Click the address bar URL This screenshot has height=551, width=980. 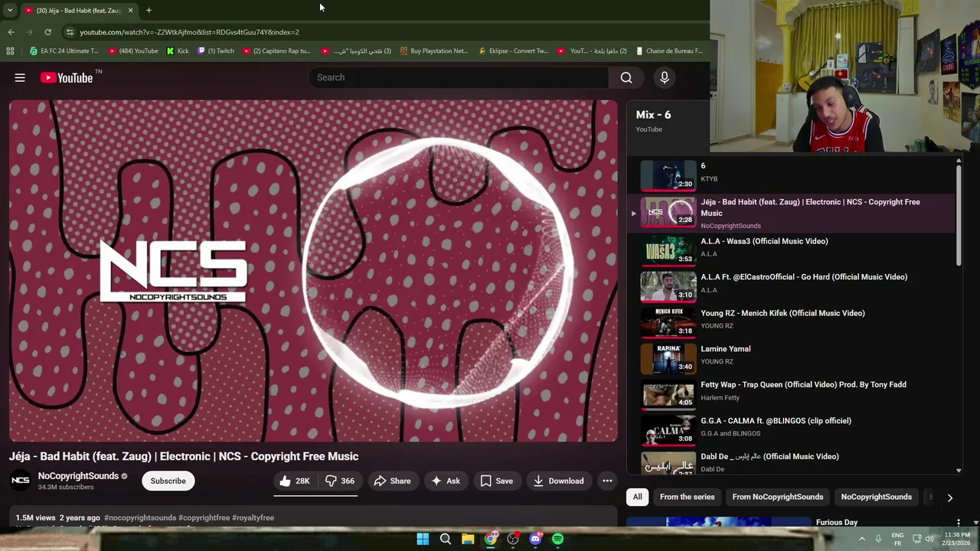click(x=189, y=32)
